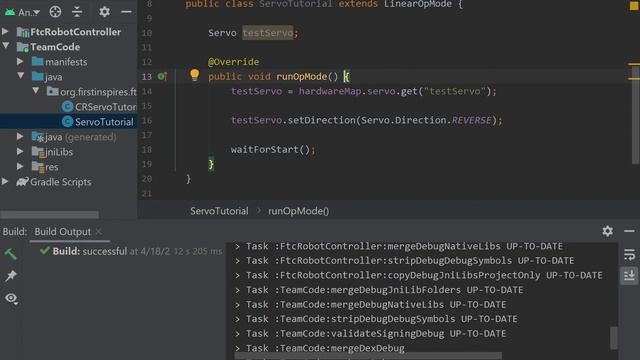Hide the project tool window
The image size is (640, 360).
pyautogui.click(x=127, y=12)
